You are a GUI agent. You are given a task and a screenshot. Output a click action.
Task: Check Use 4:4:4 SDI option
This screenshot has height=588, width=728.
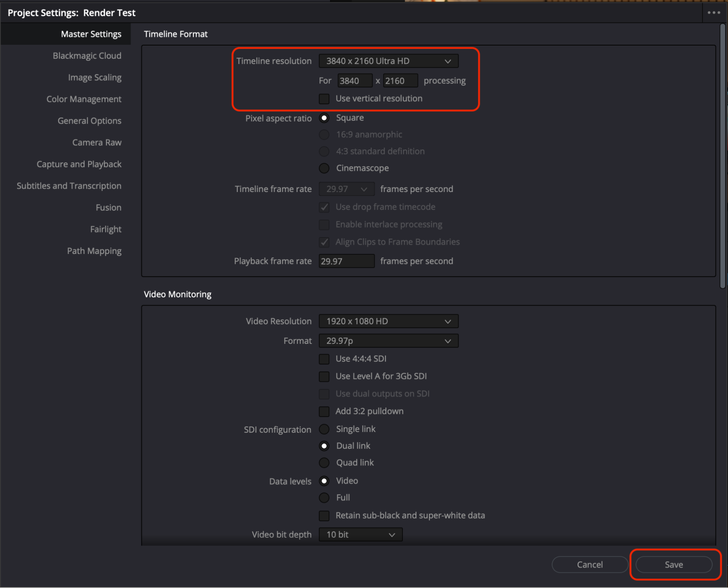pyautogui.click(x=324, y=359)
